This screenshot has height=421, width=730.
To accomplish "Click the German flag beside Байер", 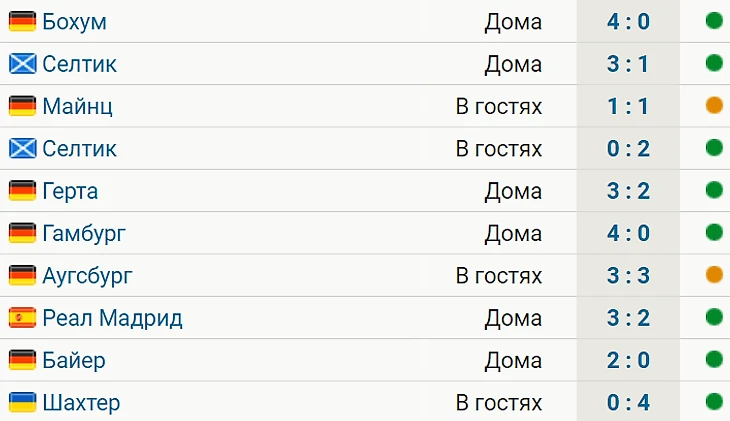I will [x=22, y=360].
